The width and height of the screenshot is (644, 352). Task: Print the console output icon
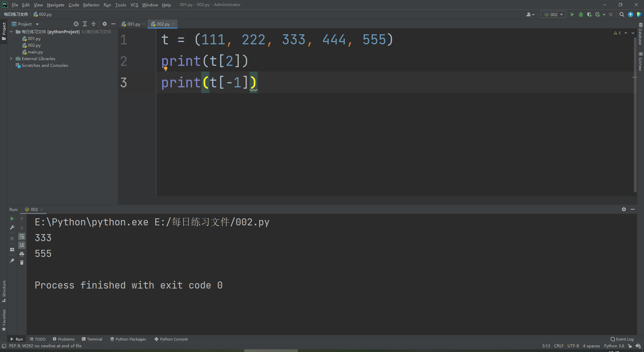click(22, 254)
